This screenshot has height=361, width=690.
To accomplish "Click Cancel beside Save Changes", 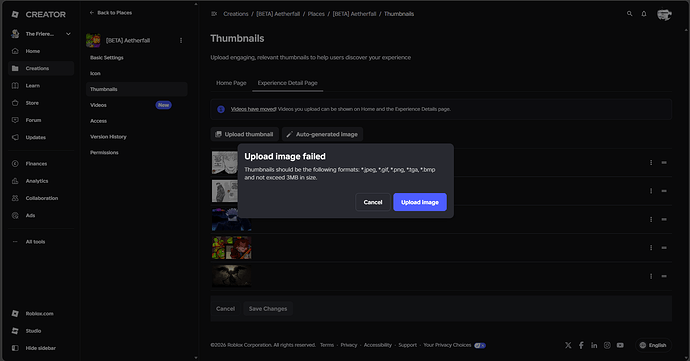I will point(225,309).
